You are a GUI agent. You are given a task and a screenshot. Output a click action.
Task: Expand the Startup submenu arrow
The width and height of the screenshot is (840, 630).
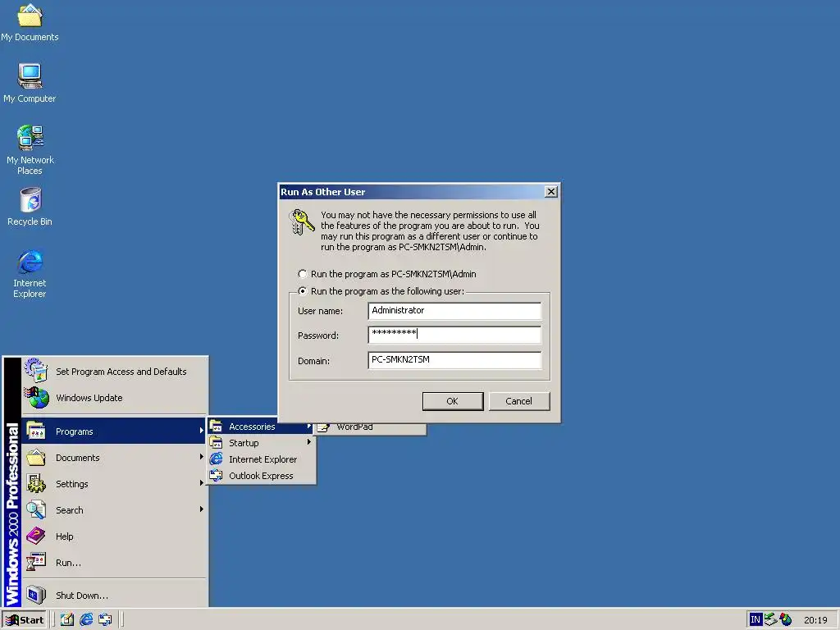[x=309, y=442]
